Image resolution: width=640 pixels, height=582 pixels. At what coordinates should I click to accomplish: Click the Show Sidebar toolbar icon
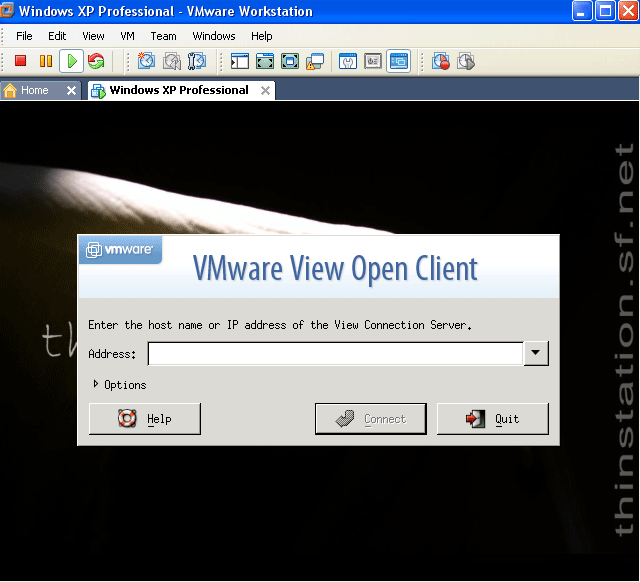pyautogui.click(x=240, y=61)
